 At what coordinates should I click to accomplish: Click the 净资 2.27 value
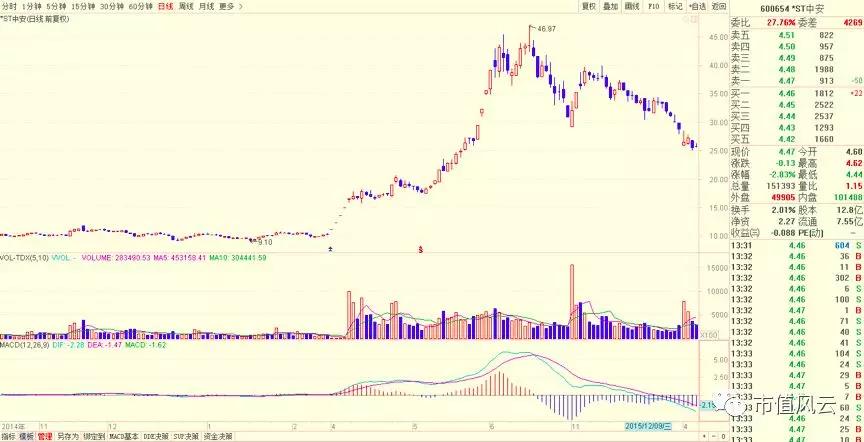(x=787, y=221)
